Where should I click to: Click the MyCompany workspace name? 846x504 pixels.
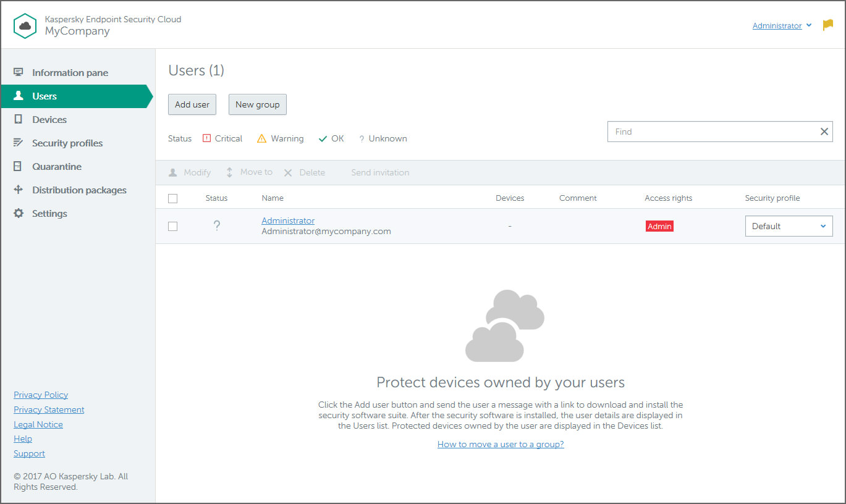coord(77,31)
